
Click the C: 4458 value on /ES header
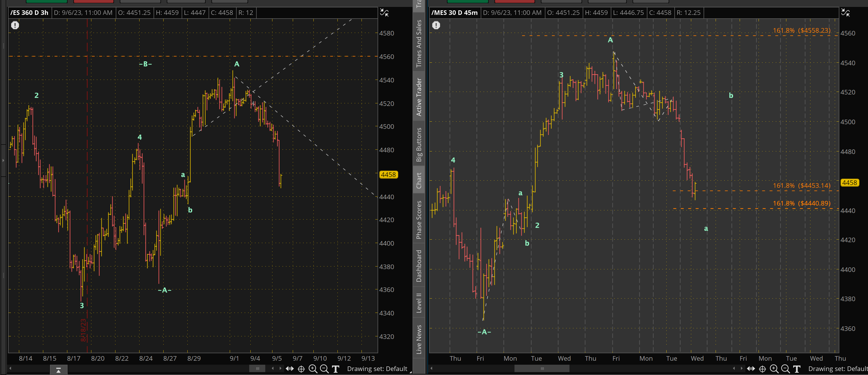click(222, 13)
